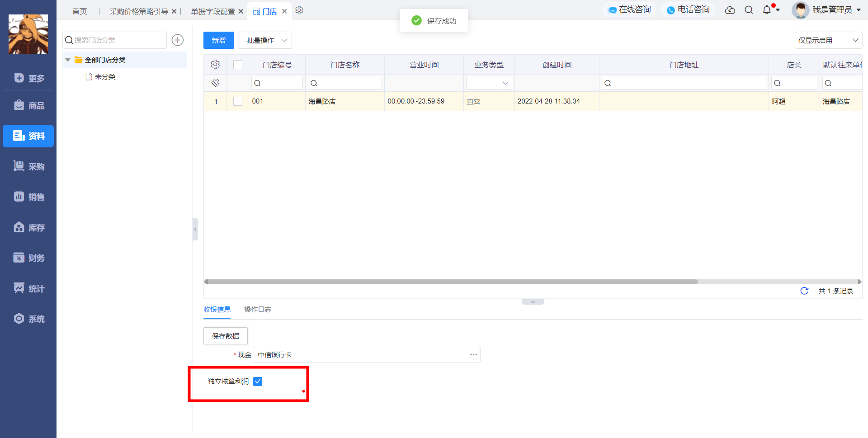Click the global search magnifier icon
The image size is (868, 438).
click(749, 10)
